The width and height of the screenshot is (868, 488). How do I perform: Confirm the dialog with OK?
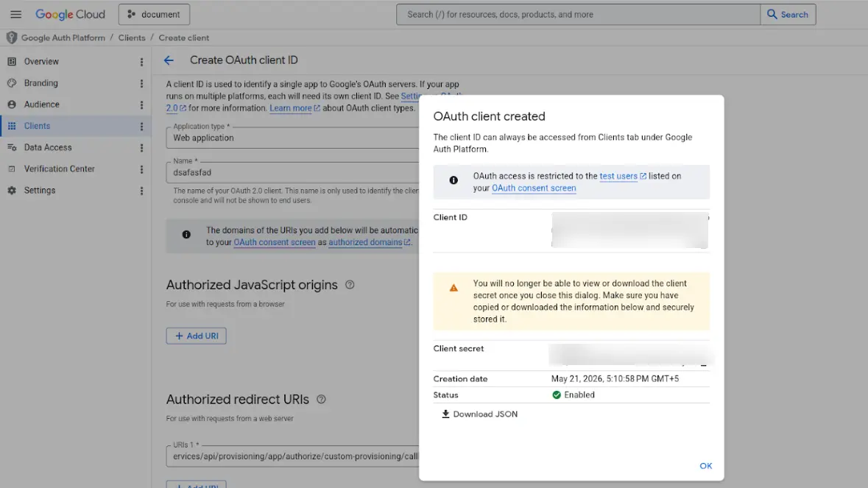706,466
